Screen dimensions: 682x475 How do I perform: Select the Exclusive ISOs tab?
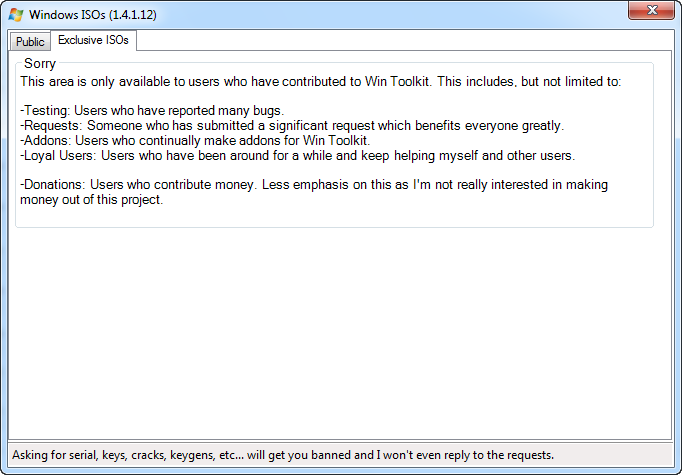(x=94, y=40)
